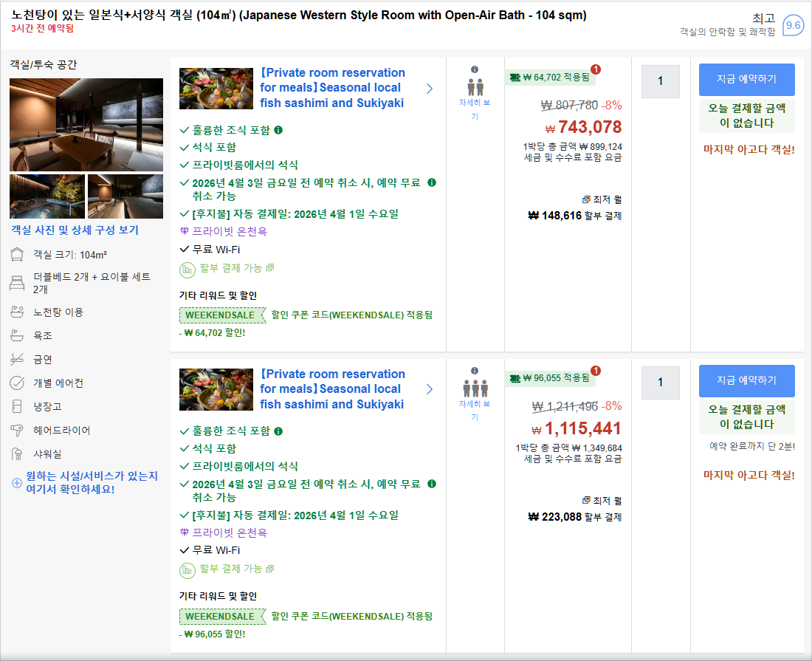
Task: Click 자세히 보기 under two-guest icon
Action: pyautogui.click(x=475, y=109)
